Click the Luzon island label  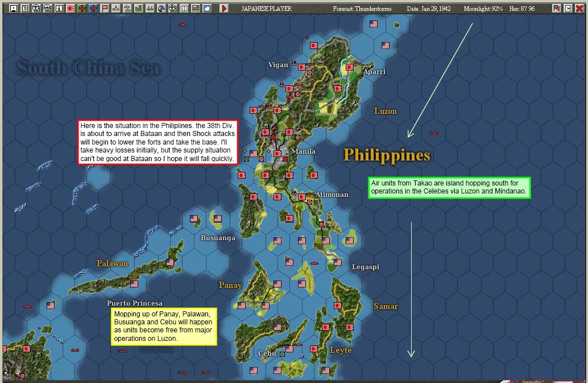click(386, 111)
